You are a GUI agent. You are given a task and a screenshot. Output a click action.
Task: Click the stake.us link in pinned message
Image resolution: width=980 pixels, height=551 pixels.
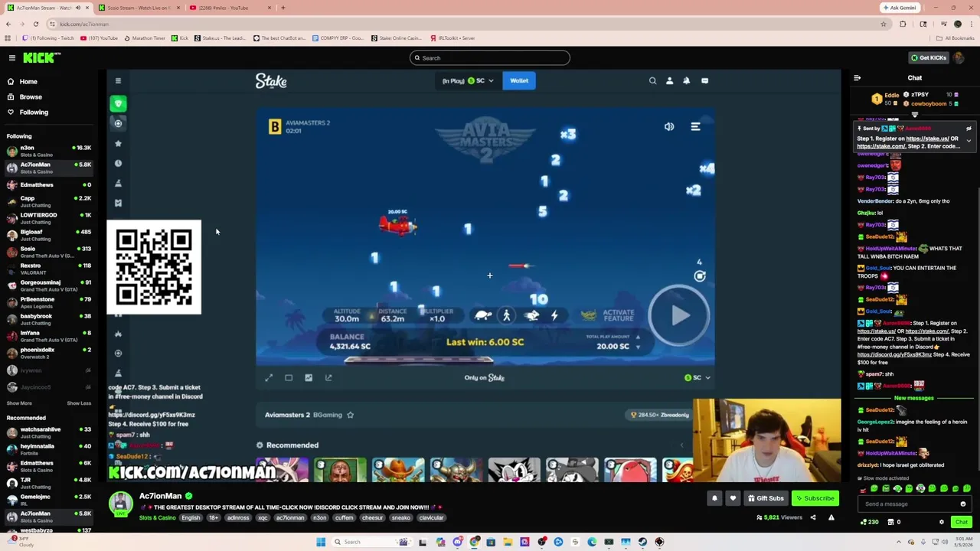927,139
